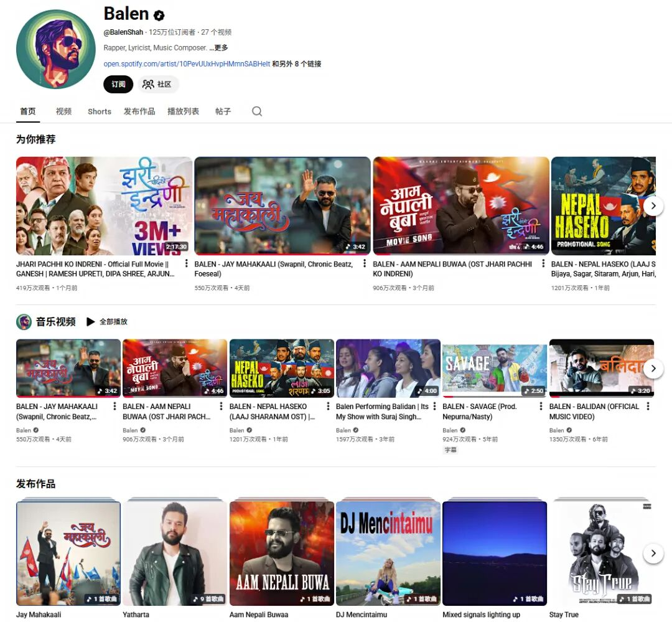Viewport: 672px width, 622px height.
Task: Open the 播放列表 playlists tab
Action: (x=183, y=111)
